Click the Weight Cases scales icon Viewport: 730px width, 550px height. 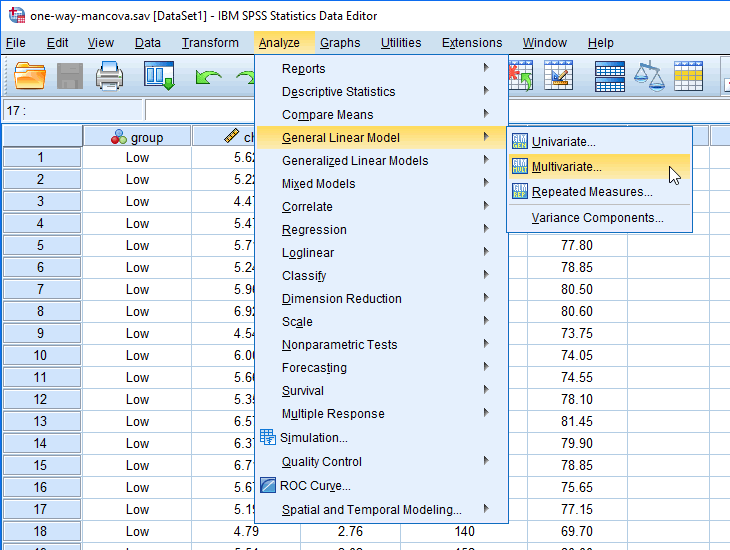[x=649, y=76]
